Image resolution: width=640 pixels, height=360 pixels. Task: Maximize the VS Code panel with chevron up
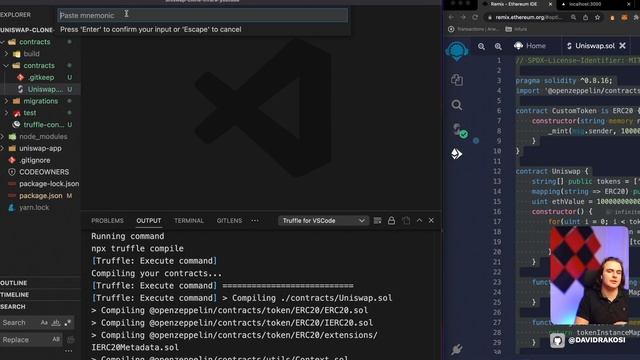tap(419, 220)
